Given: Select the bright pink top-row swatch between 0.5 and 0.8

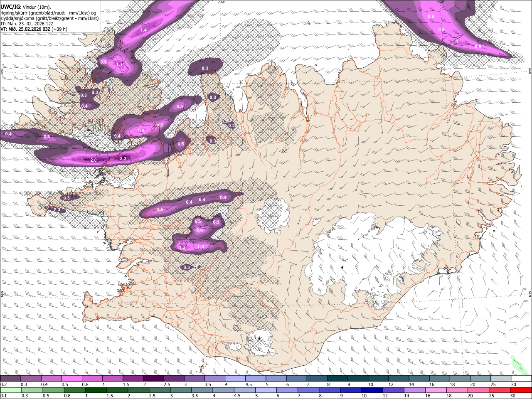Looking at the screenshot, I should 71,379.
